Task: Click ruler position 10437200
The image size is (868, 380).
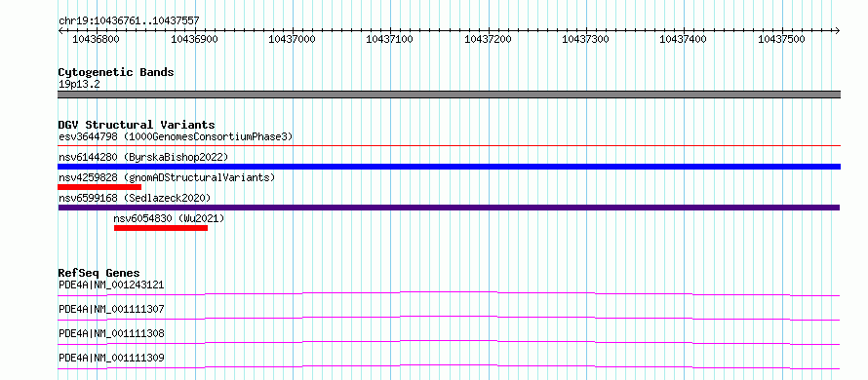Action: point(489,39)
